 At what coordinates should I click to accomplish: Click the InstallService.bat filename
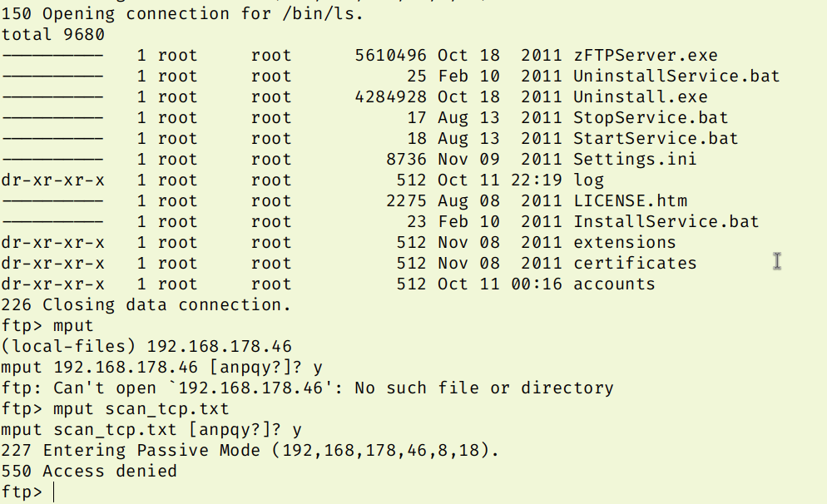tap(666, 222)
